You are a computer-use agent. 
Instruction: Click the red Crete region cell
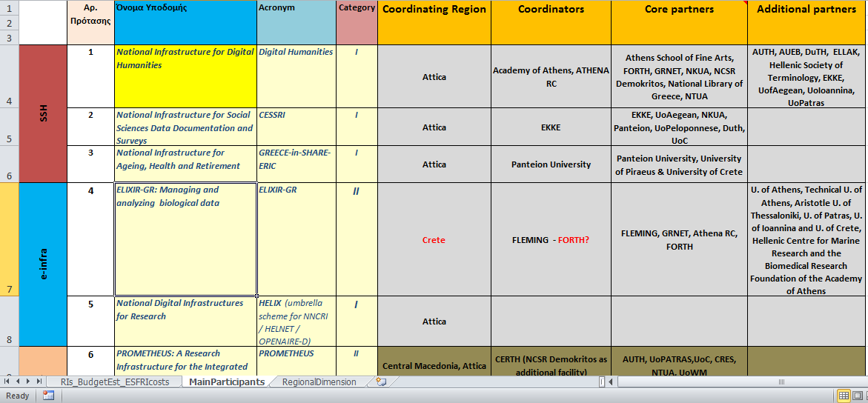[x=434, y=240]
